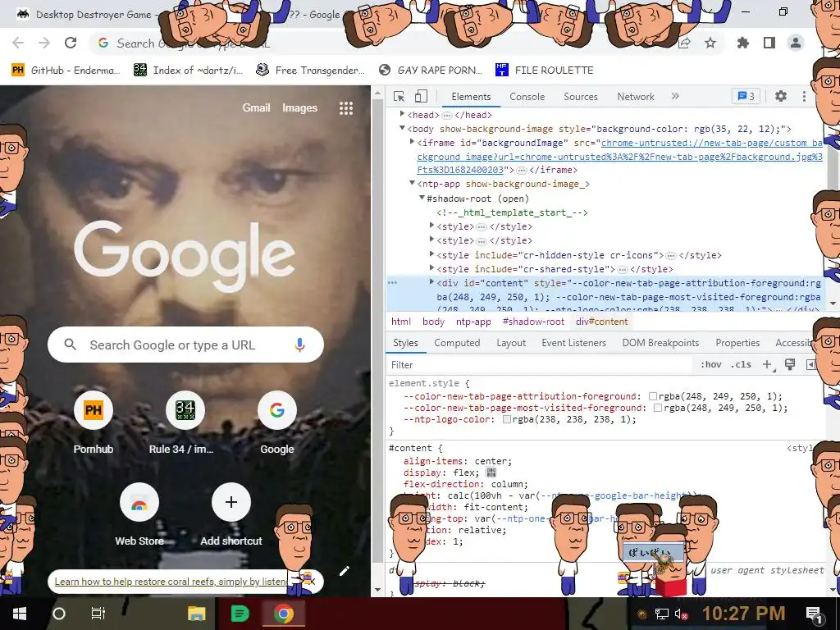The height and width of the screenshot is (630, 840).
Task: Toggle the .cls element classes panel
Action: click(x=741, y=364)
